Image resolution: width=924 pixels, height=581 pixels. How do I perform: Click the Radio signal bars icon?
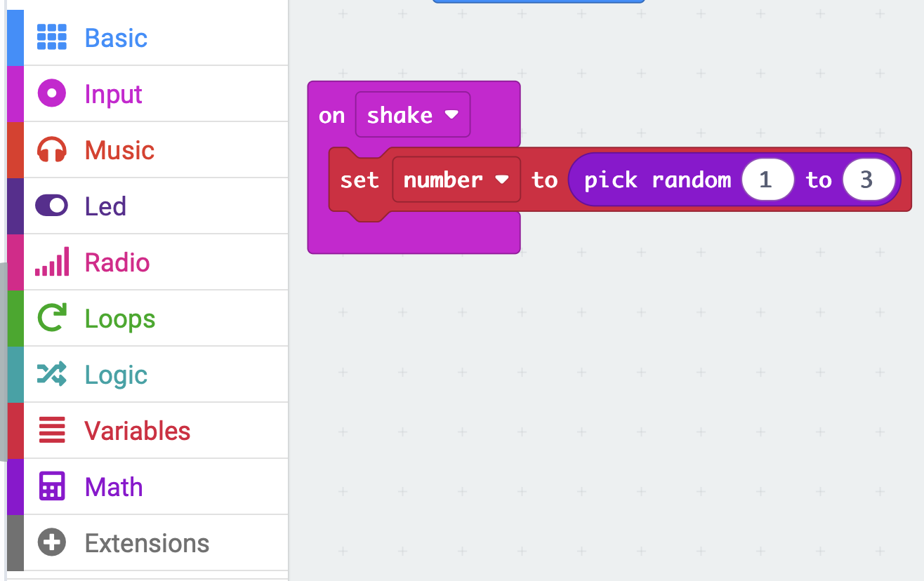[x=51, y=262]
